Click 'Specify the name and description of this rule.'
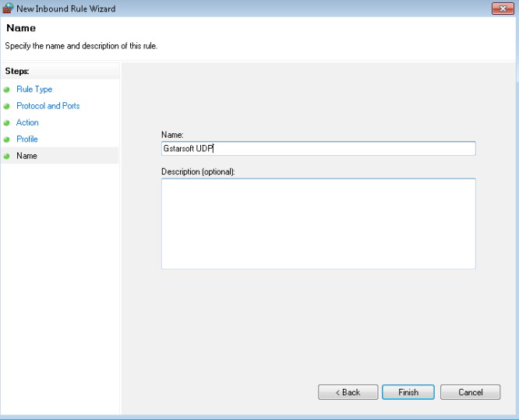Image resolution: width=519 pixels, height=420 pixels. [x=81, y=46]
